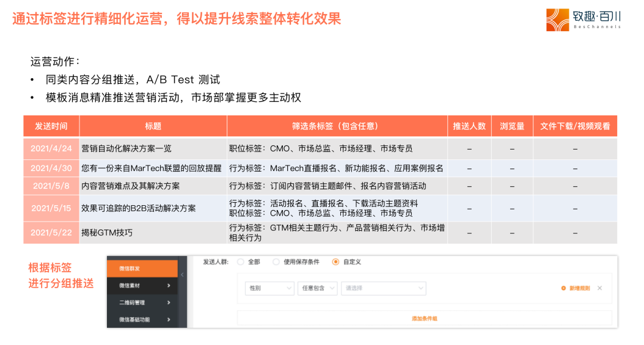Select the 自定义 radio button
Viewport: 644px width, 345px height.
[335, 262]
